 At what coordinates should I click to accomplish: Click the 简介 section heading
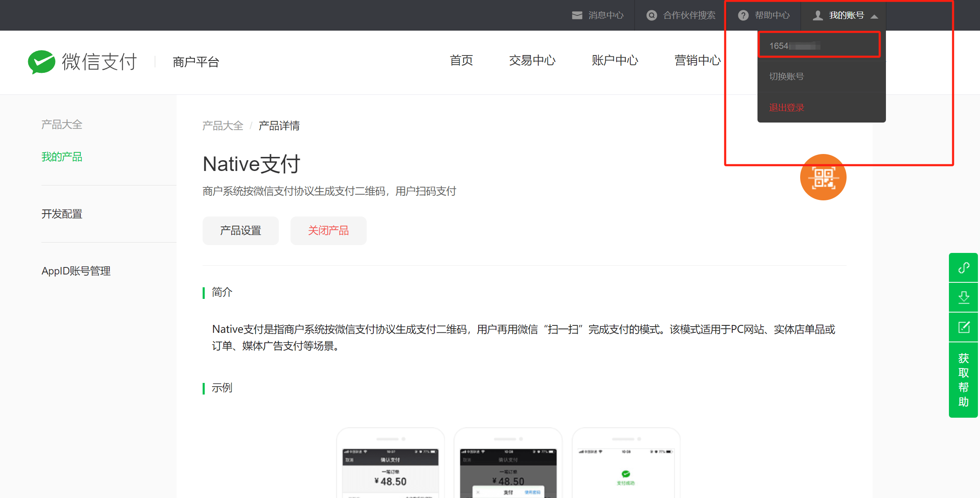point(222,292)
